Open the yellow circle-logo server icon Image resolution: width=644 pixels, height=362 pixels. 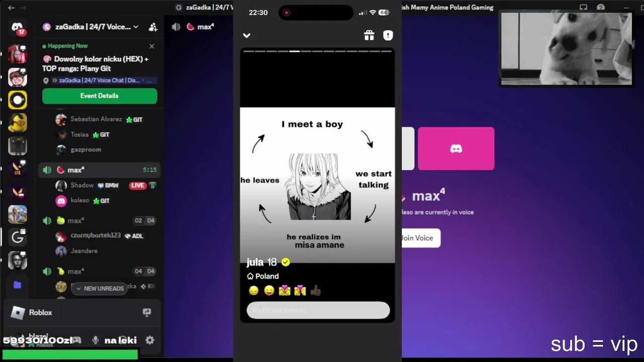[x=18, y=100]
